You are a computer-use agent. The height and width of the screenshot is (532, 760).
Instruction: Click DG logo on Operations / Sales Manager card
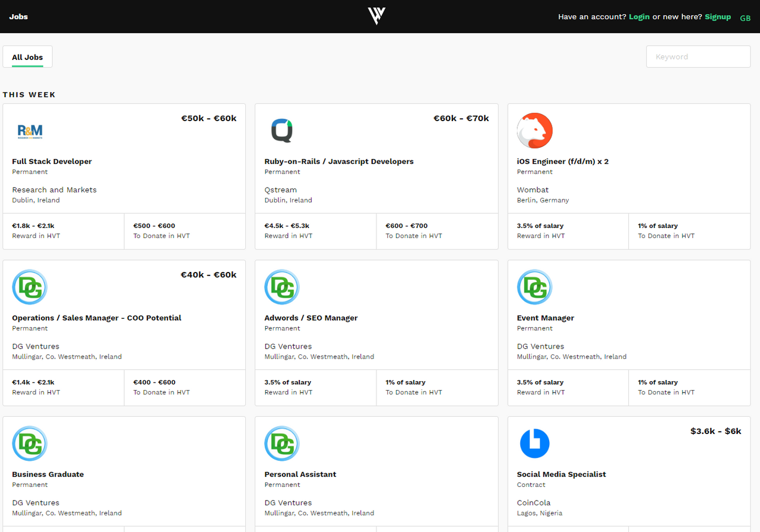click(30, 287)
